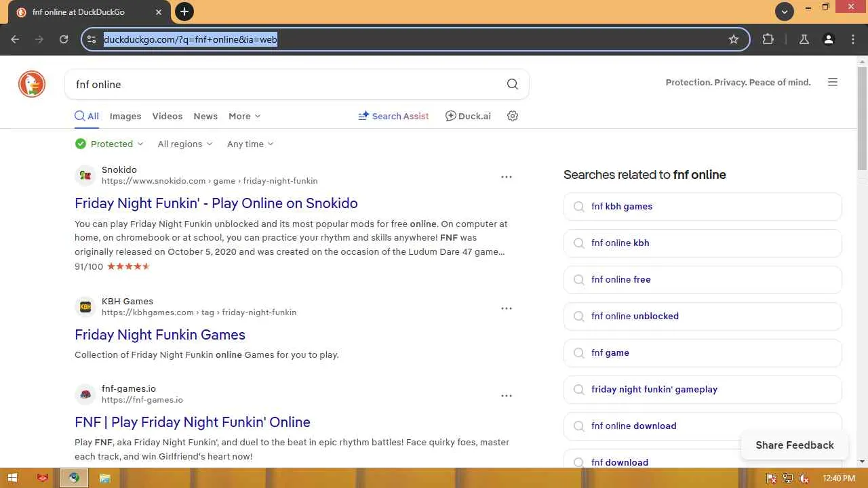Open the tab search dropdown arrow
The width and height of the screenshot is (868, 488).
(x=785, y=12)
